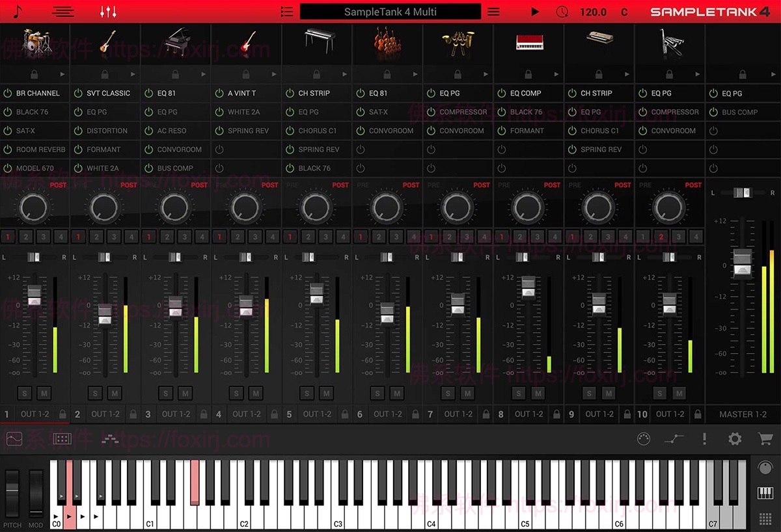Open the OUT 1-2 output selector on channel 3
781x532 pixels.
[176, 414]
